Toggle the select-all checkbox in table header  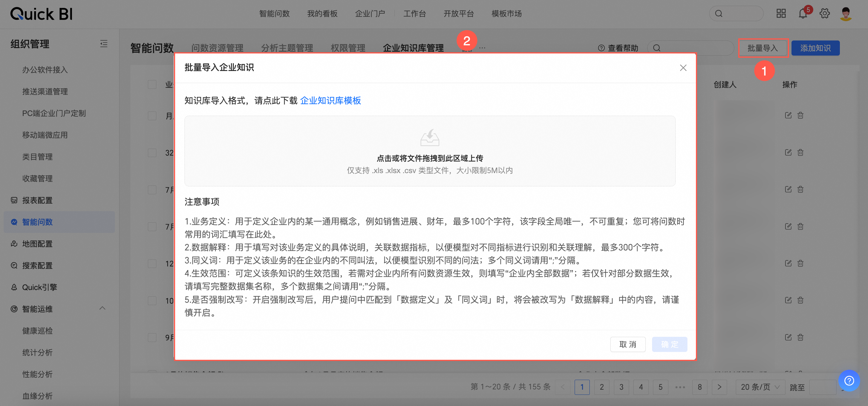coord(152,84)
